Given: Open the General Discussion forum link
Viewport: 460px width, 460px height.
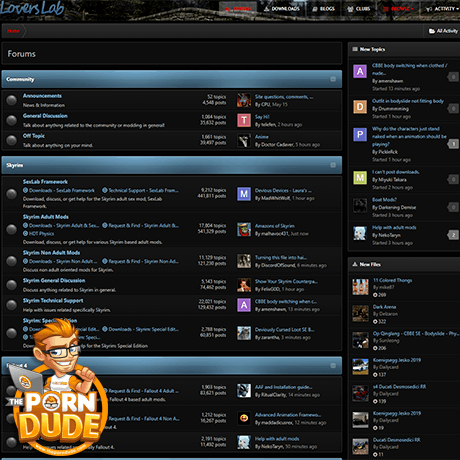Looking at the screenshot, I should 45,116.
